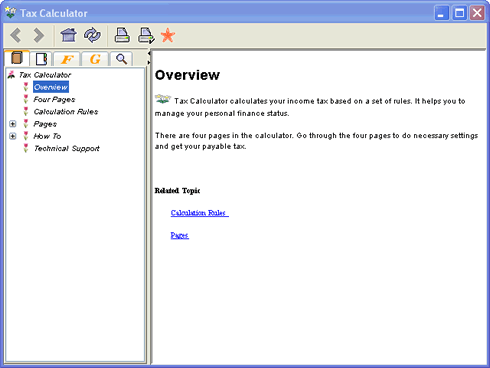490x368 pixels.
Task: Select Pages node in contents tree
Action: (x=45, y=124)
